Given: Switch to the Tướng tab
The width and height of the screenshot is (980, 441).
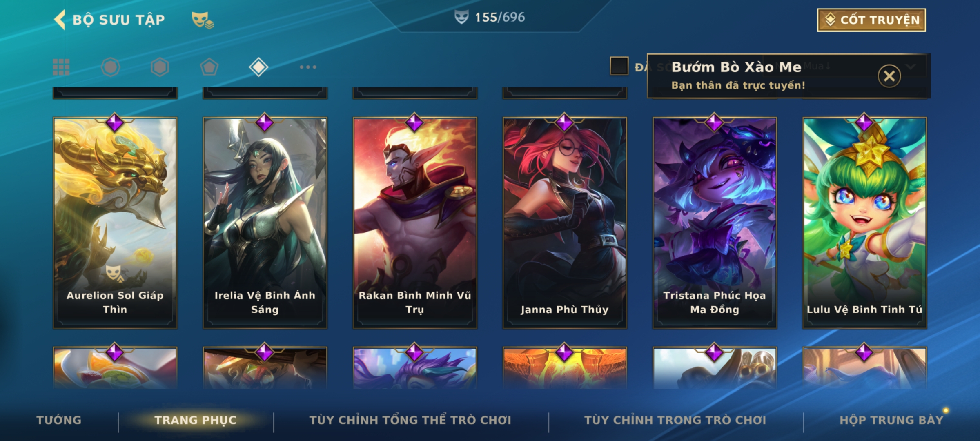Looking at the screenshot, I should click(x=59, y=420).
